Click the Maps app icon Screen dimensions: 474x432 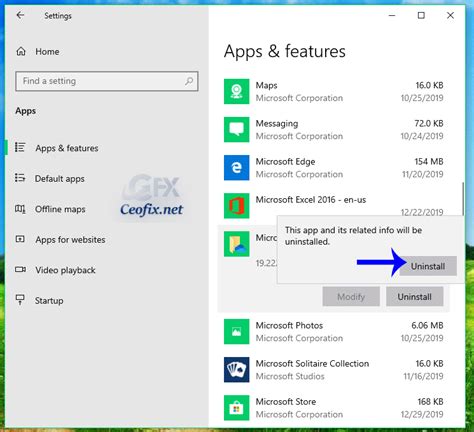[x=236, y=91]
